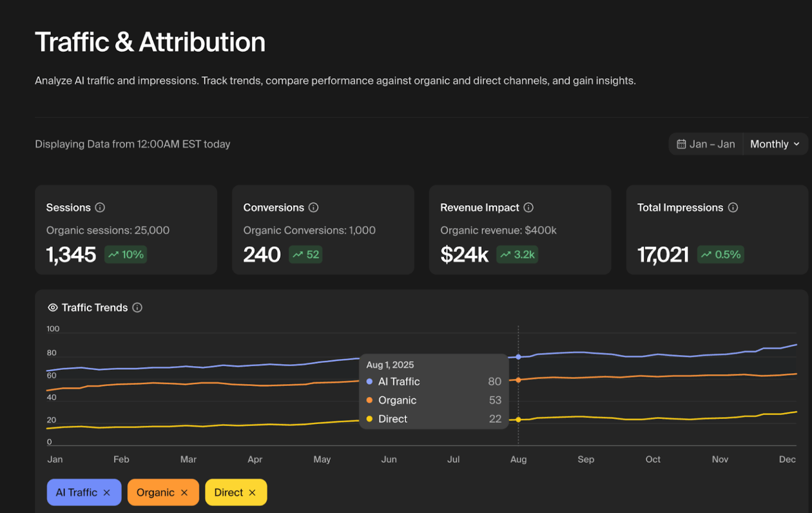Select the Organic filter chip
This screenshot has width=812, height=513.
tap(156, 492)
